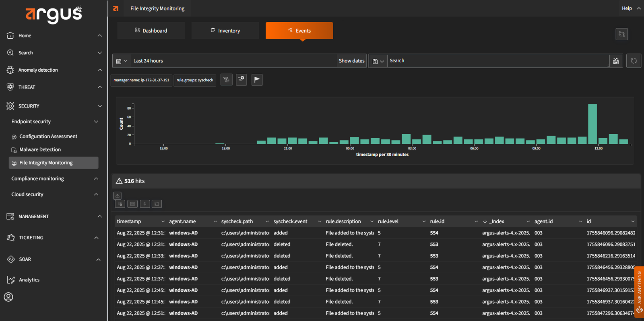The width and height of the screenshot is (644, 321).
Task: Click the rule.groups: syscheck filter pill
Action: [x=195, y=80]
